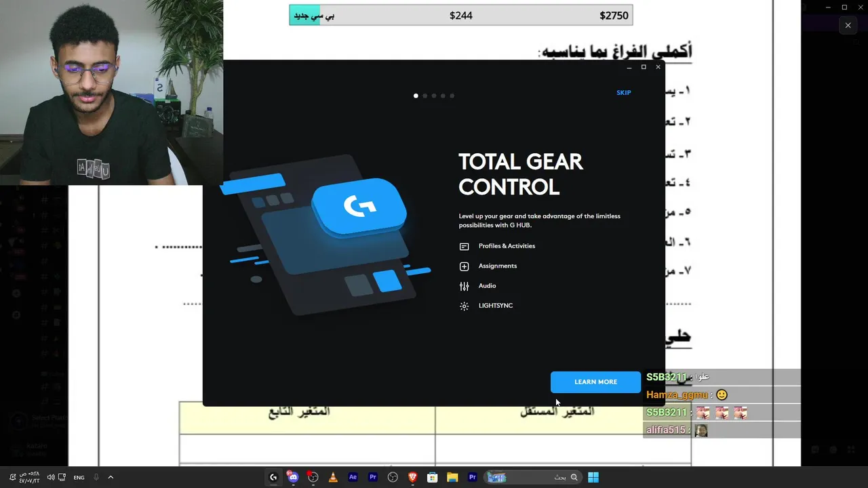Close the background panel with X button
This screenshot has width=868, height=488.
coord(848,26)
